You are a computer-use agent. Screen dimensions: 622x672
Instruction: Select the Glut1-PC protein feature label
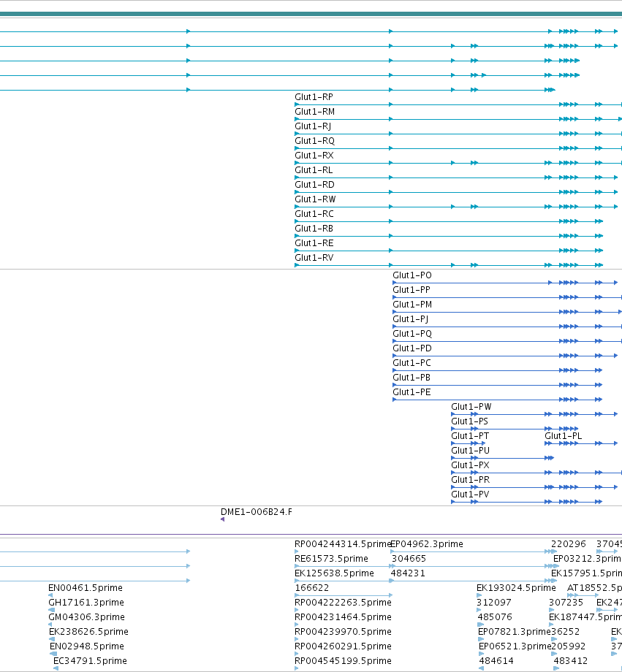[x=411, y=363]
